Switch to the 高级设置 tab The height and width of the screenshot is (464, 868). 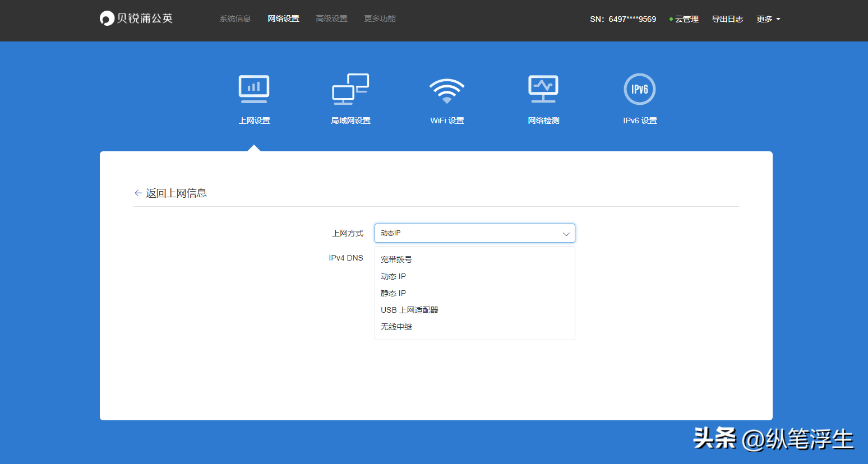coord(331,18)
